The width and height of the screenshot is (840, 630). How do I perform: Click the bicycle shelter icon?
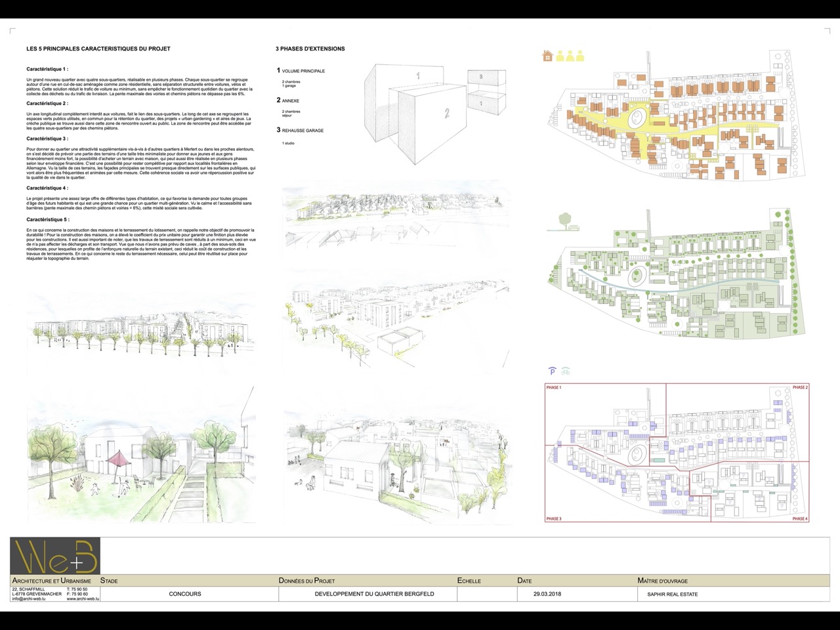[566, 371]
